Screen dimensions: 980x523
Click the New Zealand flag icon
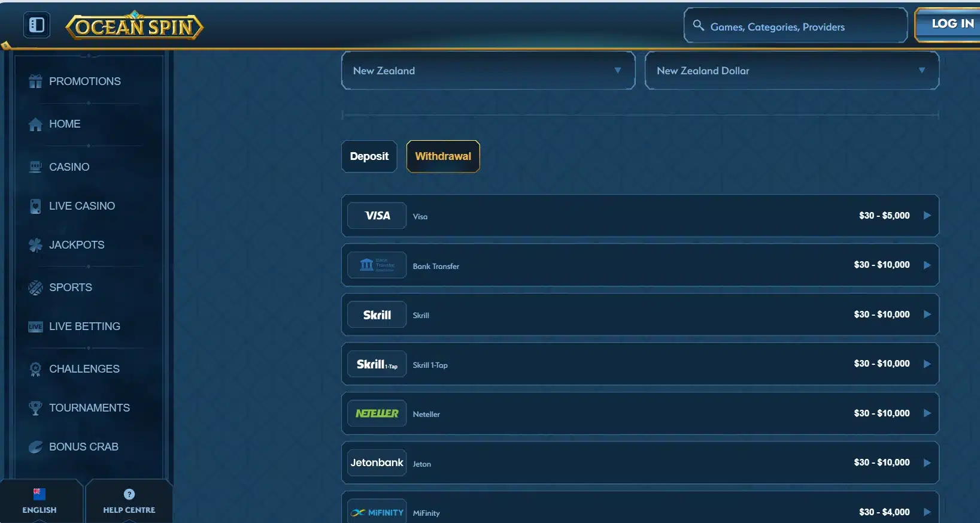click(x=40, y=494)
